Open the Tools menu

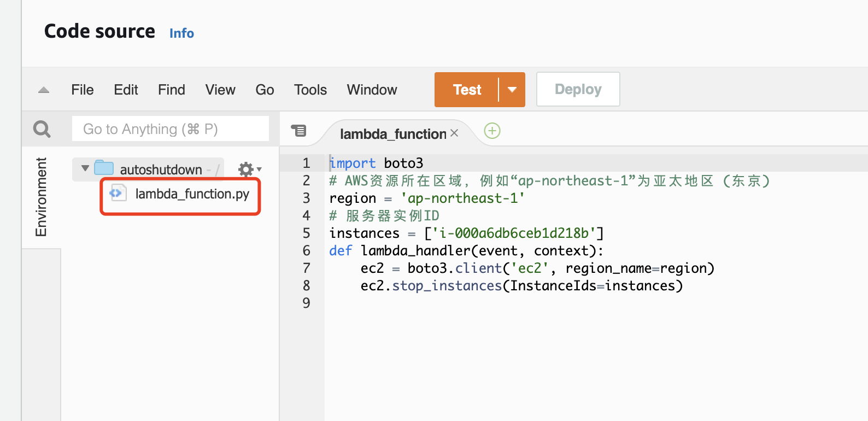pyautogui.click(x=310, y=90)
